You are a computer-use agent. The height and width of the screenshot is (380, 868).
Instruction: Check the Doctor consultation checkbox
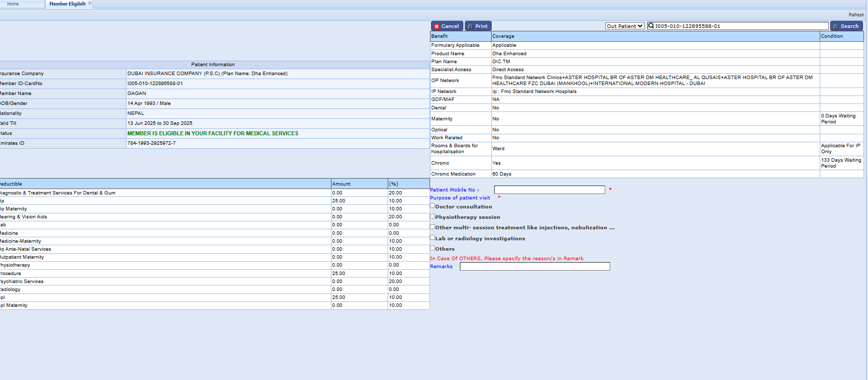433,206
